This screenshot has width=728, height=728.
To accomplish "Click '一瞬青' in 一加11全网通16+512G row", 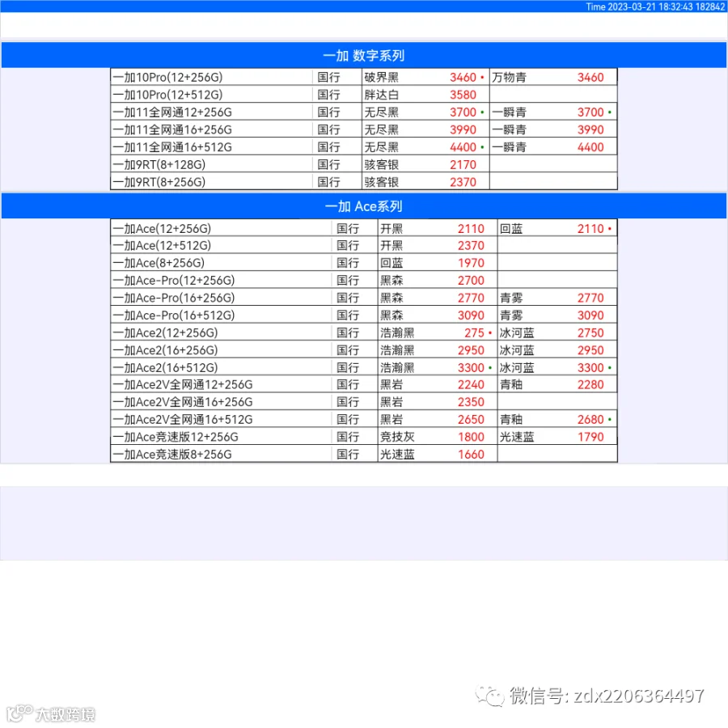I will tap(510, 147).
